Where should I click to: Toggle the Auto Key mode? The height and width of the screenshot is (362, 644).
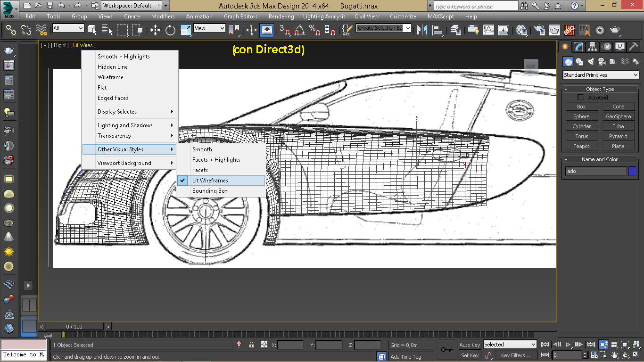470,345
